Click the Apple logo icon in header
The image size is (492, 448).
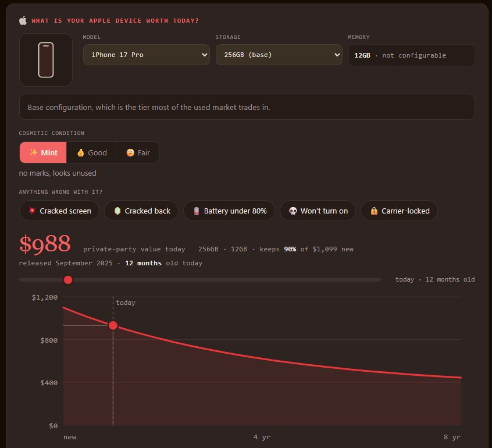coord(23,21)
